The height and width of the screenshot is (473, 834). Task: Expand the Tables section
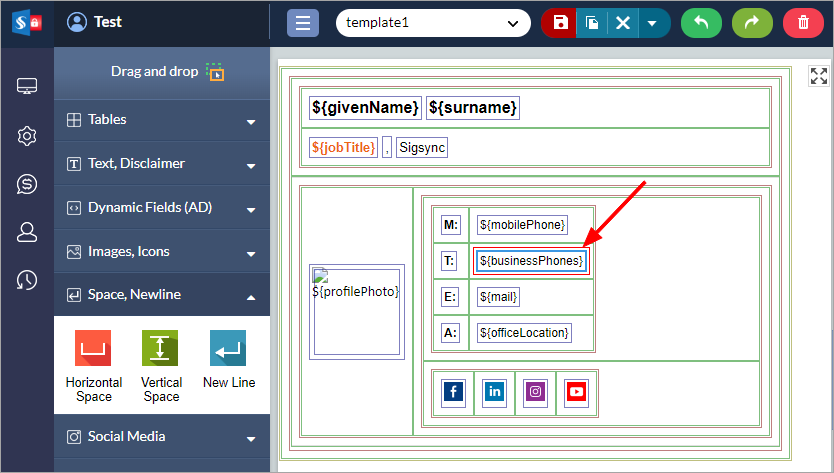[161, 120]
